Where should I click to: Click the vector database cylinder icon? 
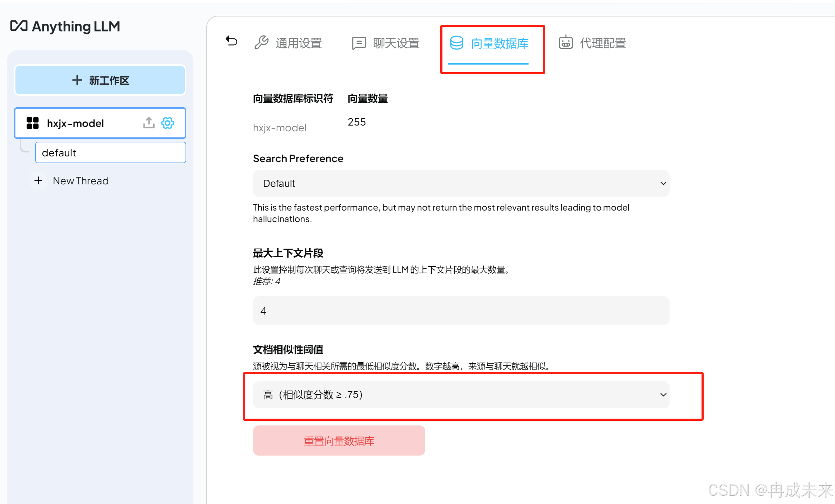457,43
